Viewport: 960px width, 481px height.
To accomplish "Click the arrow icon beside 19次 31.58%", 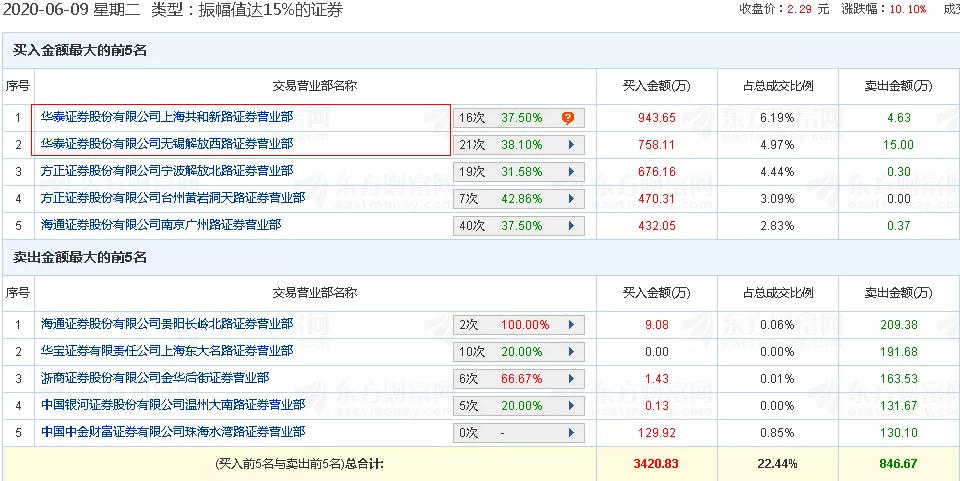I will coord(570,171).
